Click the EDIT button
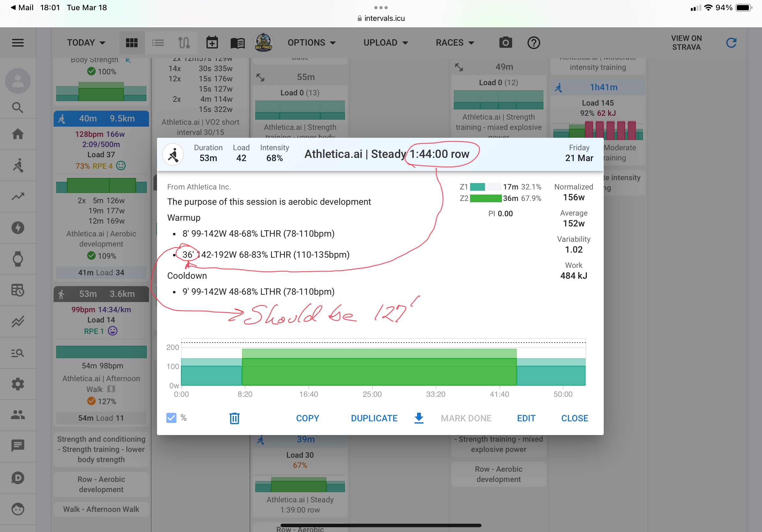 point(526,418)
